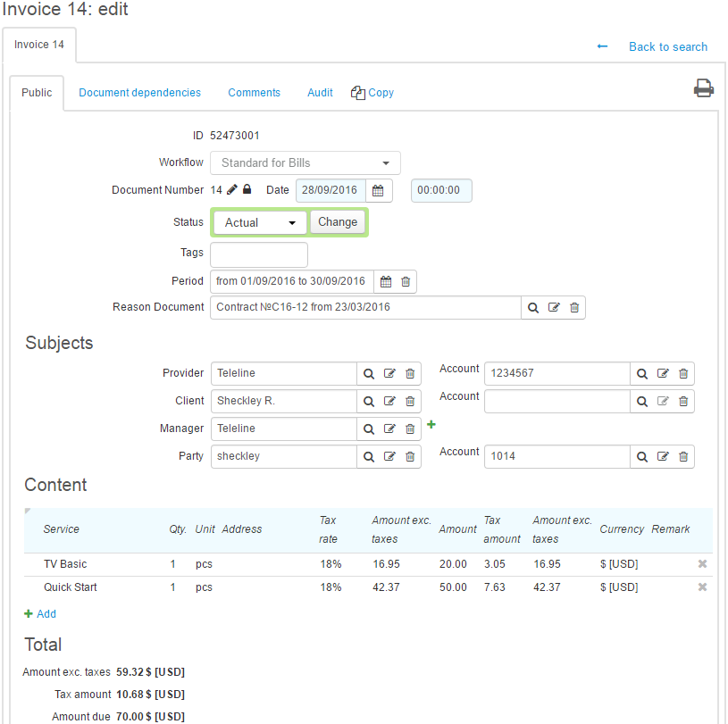
Task: Add a new content row
Action: pyautogui.click(x=40, y=614)
